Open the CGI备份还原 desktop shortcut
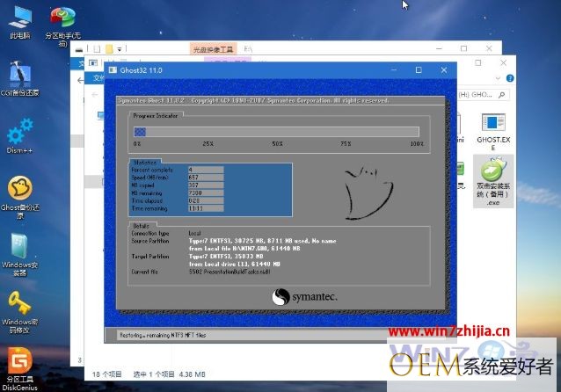561x392 pixels. [20, 79]
